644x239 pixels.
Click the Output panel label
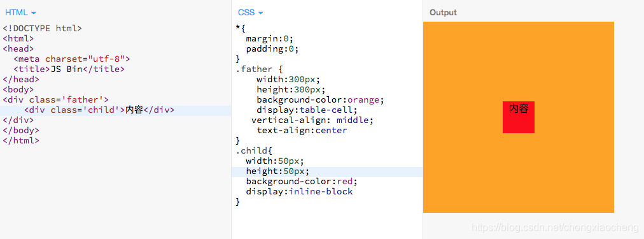click(x=443, y=13)
